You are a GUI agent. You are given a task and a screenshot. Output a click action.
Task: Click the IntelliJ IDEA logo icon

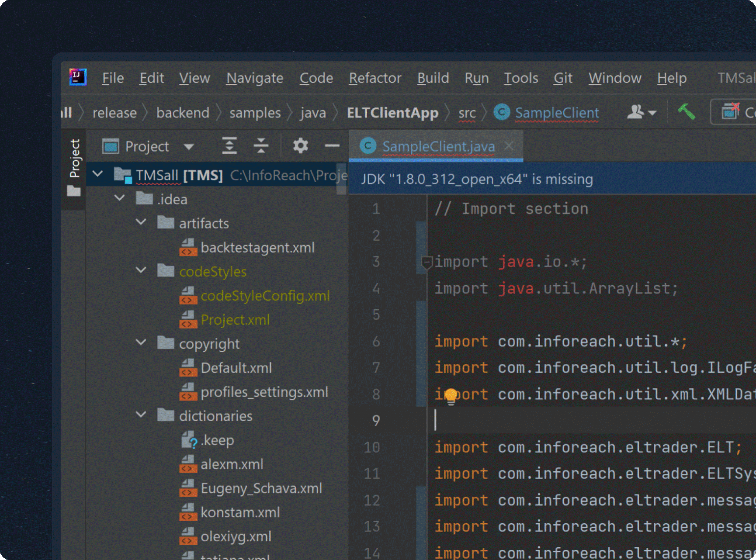click(x=78, y=77)
